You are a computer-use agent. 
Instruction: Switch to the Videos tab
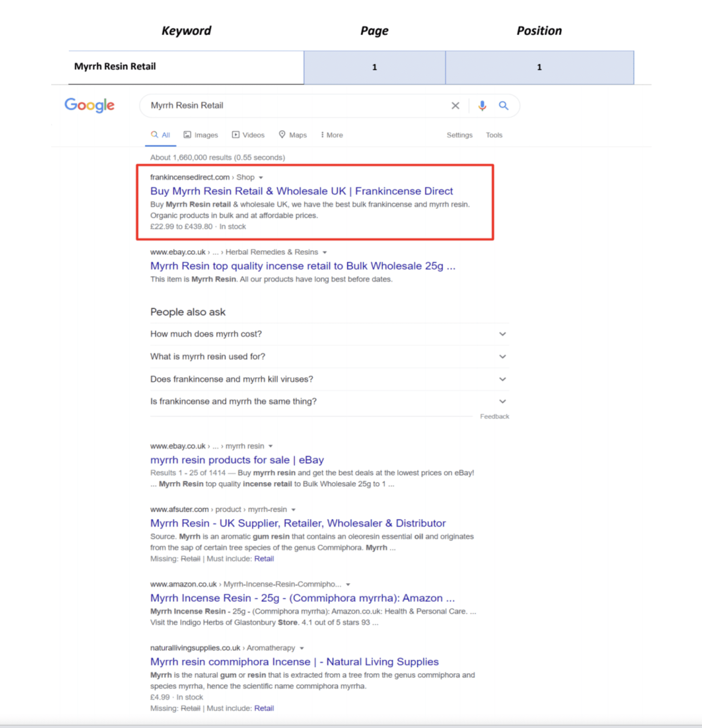tap(248, 135)
